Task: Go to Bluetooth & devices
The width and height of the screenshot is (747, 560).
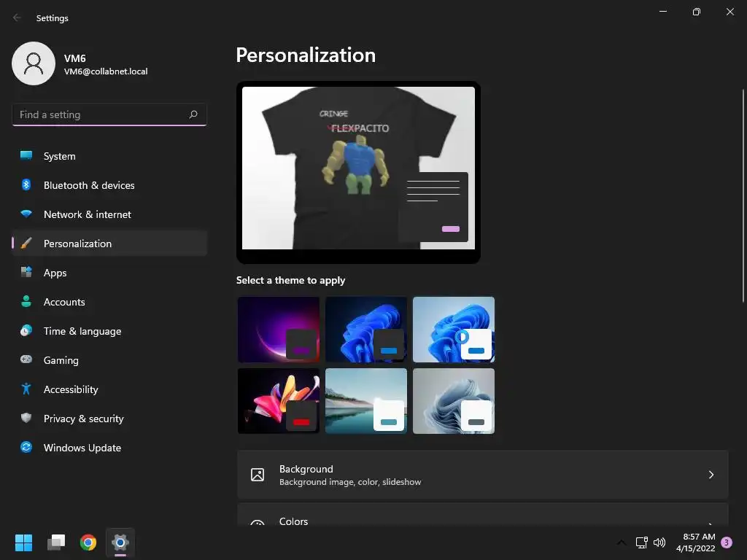Action: point(109,185)
